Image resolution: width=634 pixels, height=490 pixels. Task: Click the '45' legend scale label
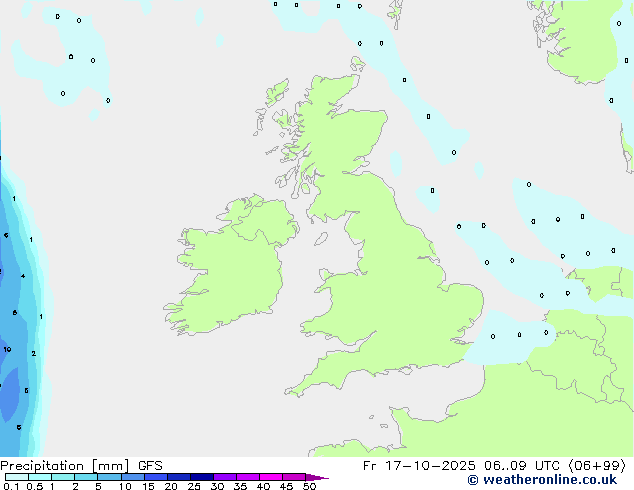click(x=286, y=486)
